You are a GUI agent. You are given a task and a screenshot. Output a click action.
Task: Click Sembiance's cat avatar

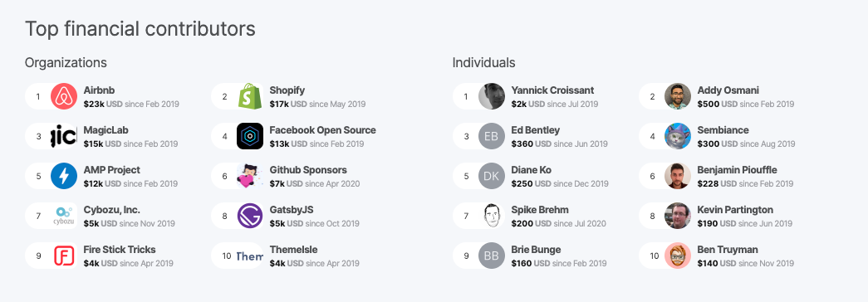[678, 136]
